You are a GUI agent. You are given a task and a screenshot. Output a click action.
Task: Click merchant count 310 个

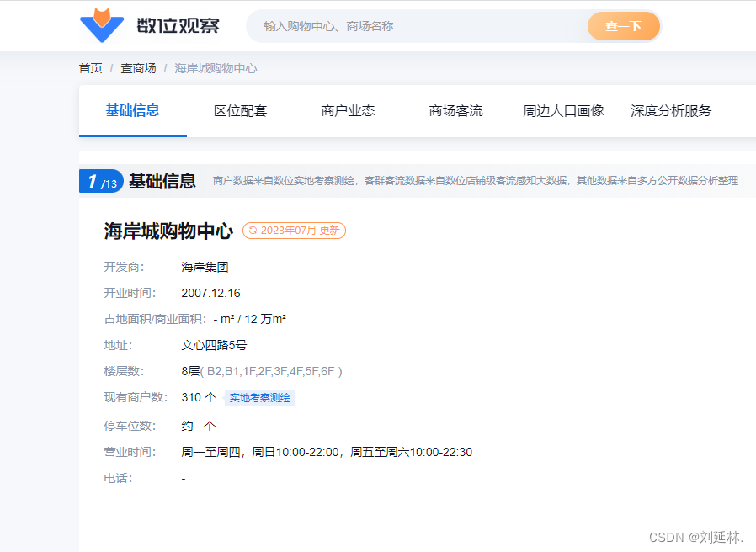point(199,397)
